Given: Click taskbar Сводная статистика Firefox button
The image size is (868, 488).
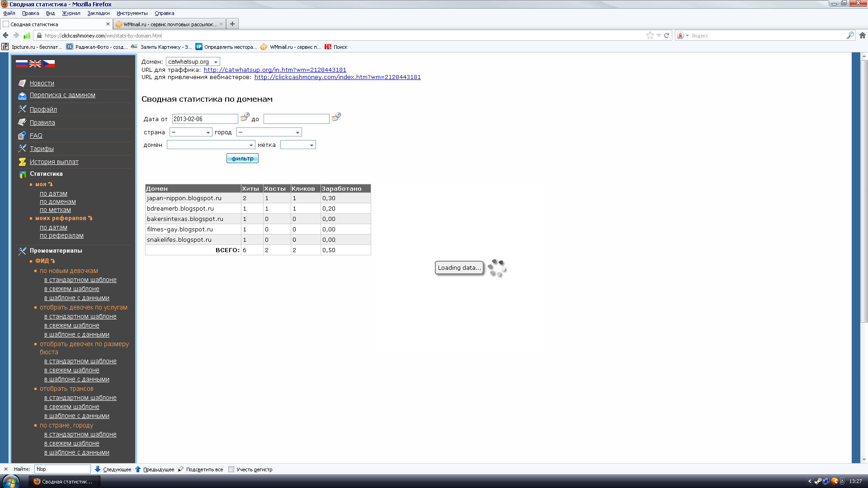Looking at the screenshot, I should pyautogui.click(x=65, y=482).
